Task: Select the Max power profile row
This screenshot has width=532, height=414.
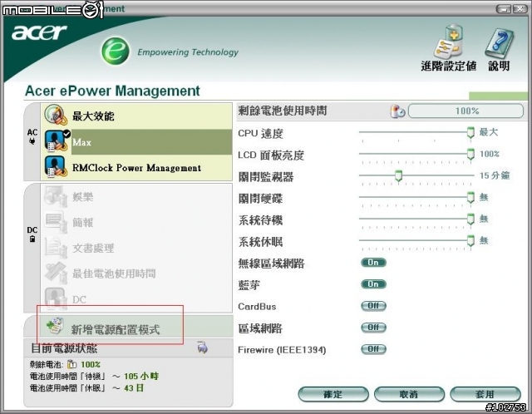Action: (136, 141)
